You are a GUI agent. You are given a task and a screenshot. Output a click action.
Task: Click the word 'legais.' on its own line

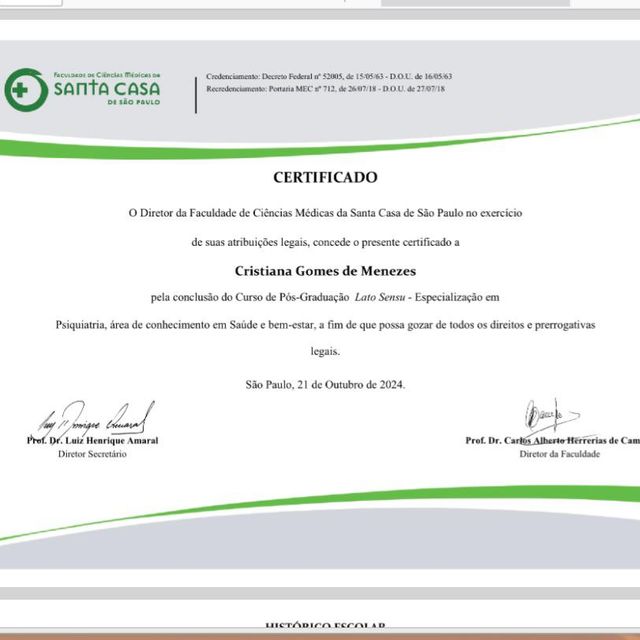click(325, 351)
